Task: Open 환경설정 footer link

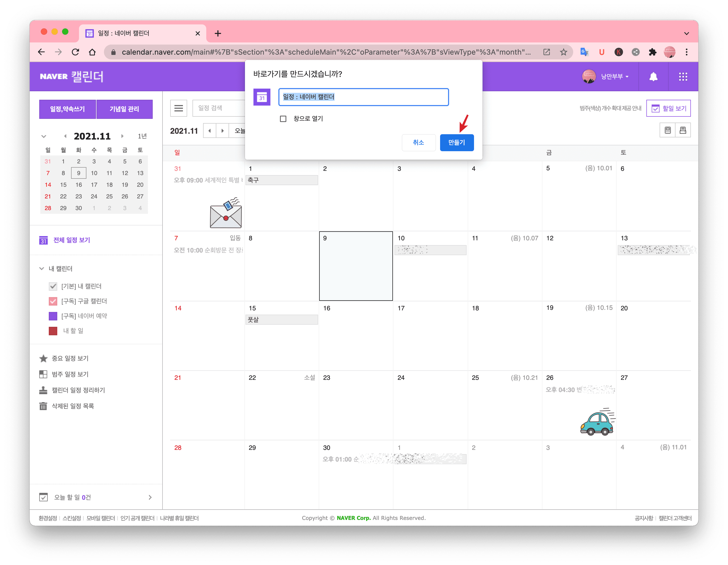Action: [x=48, y=518]
